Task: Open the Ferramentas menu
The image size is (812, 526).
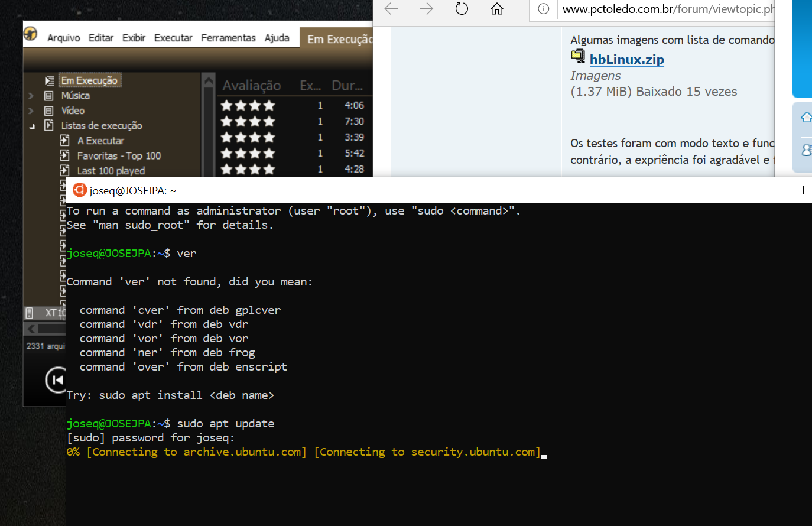Action: [228, 38]
